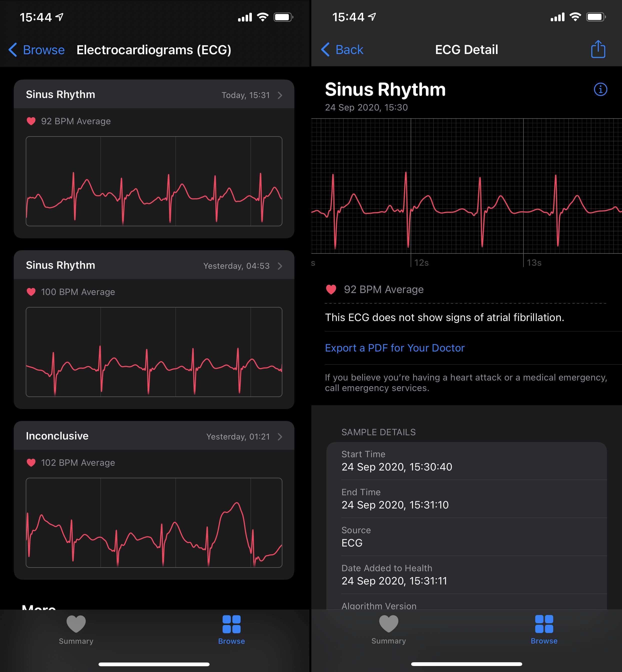Expand the Inconclusive Yesterday 01:21 entry chevron
Viewport: 622px width, 672px height.
[280, 436]
